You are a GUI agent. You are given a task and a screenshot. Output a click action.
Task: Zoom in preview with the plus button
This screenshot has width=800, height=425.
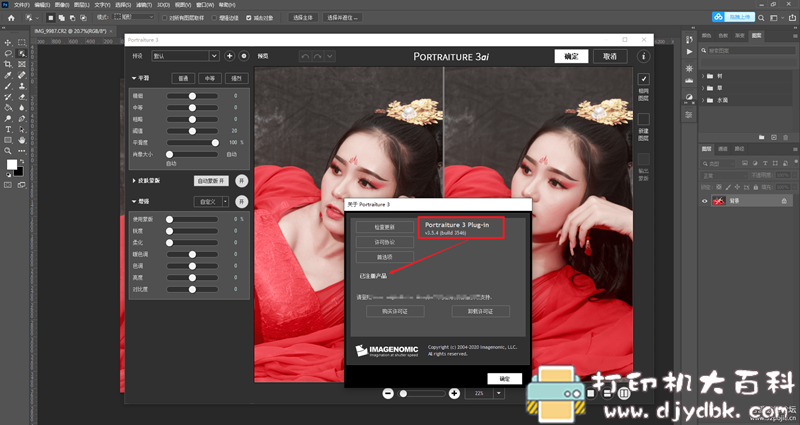point(454,393)
